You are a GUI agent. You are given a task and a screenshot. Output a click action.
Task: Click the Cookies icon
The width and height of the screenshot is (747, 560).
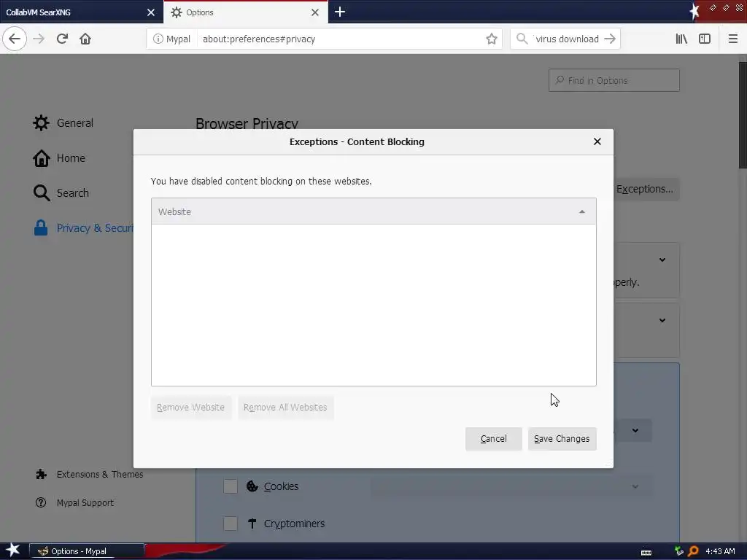[x=252, y=486]
